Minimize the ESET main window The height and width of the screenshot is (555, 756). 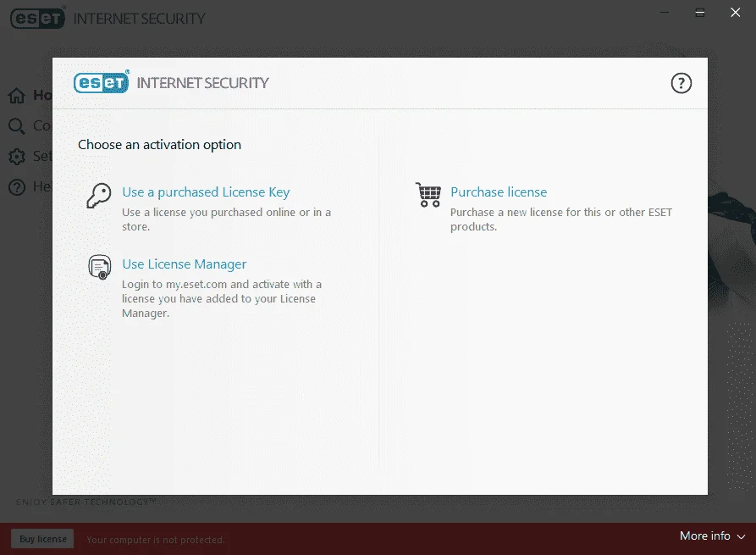click(665, 13)
